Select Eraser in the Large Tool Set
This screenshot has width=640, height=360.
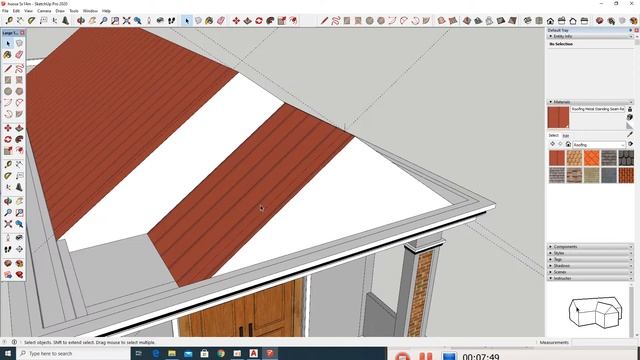point(19,55)
